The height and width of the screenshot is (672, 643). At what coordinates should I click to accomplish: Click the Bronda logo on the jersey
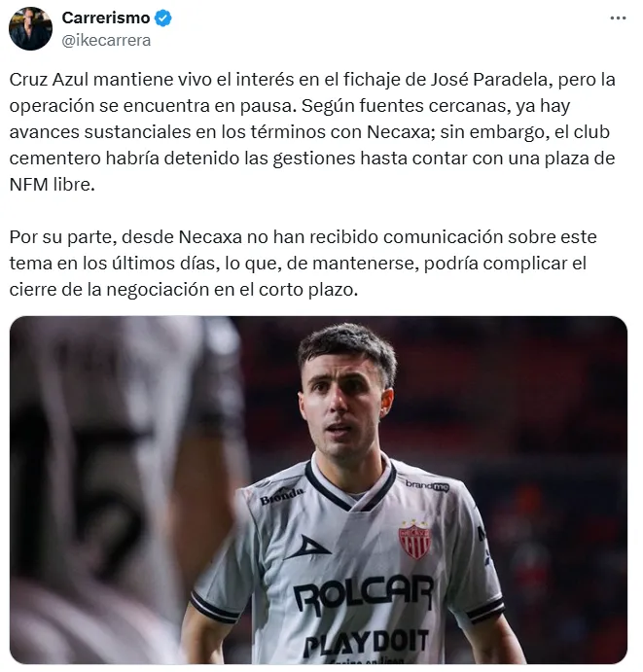pos(282,496)
